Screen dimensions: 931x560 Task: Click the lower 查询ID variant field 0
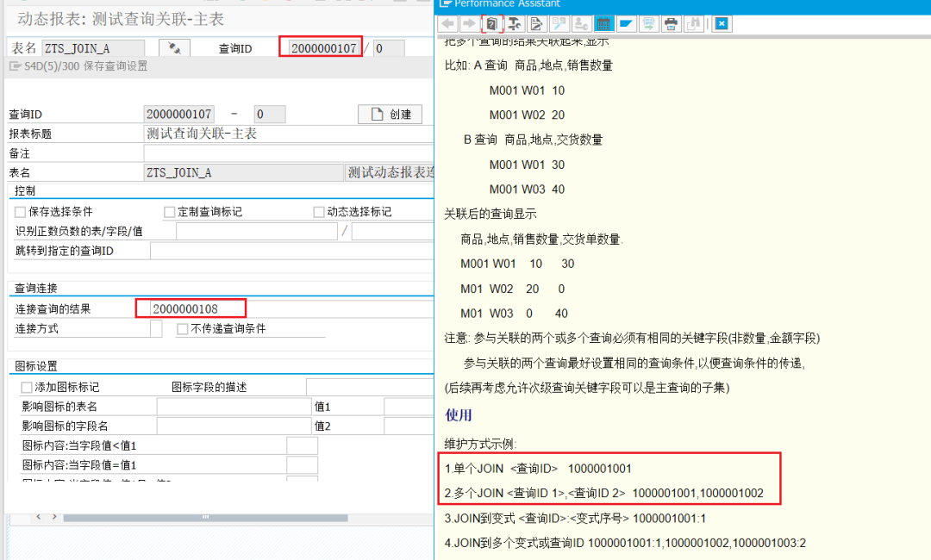[x=270, y=114]
